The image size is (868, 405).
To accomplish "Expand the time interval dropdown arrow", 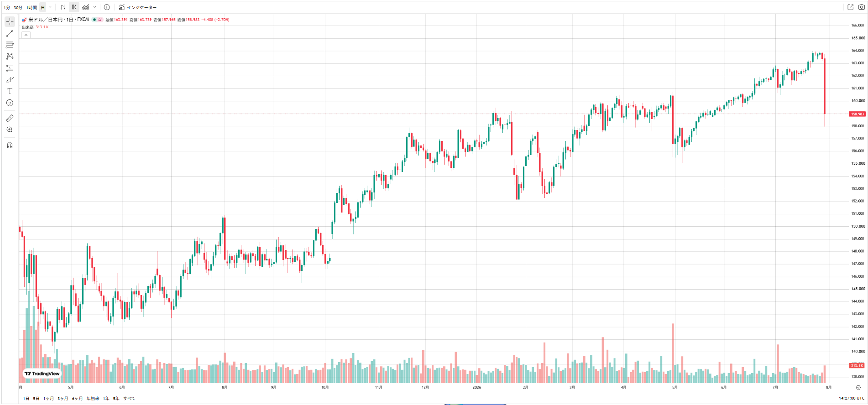I will (50, 7).
